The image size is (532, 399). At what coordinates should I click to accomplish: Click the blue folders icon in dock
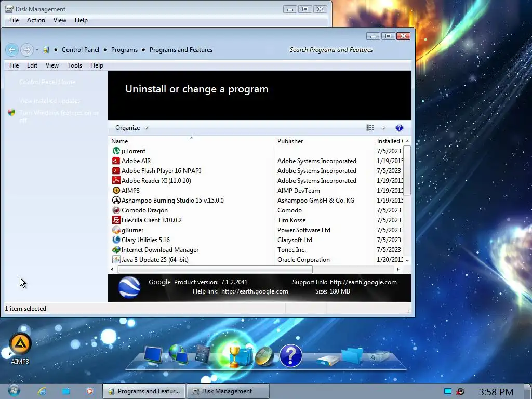[352, 355]
